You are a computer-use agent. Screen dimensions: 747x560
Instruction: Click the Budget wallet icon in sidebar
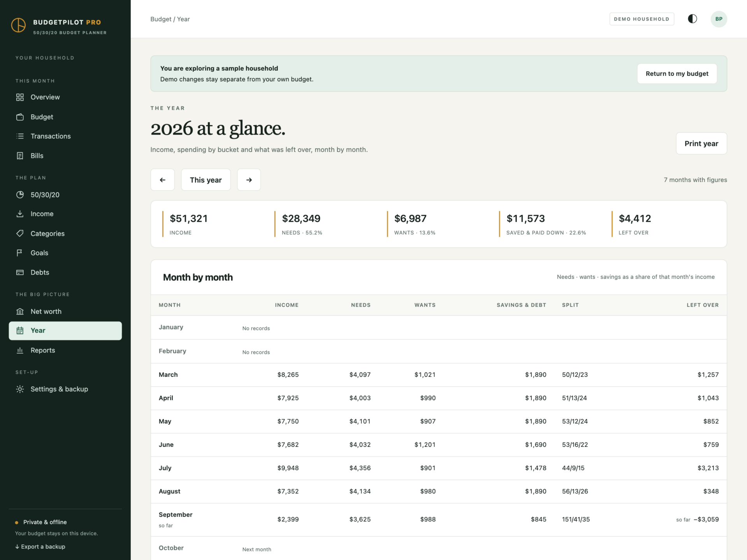(20, 117)
